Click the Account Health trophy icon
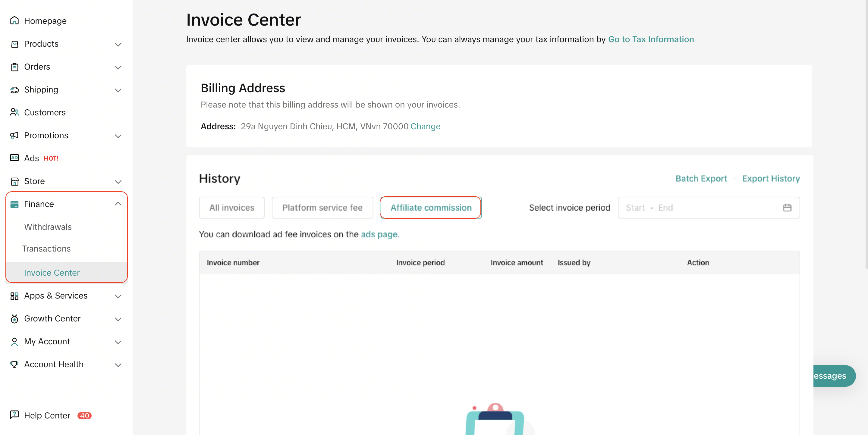Viewport: 868px width, 435px height. tap(14, 364)
